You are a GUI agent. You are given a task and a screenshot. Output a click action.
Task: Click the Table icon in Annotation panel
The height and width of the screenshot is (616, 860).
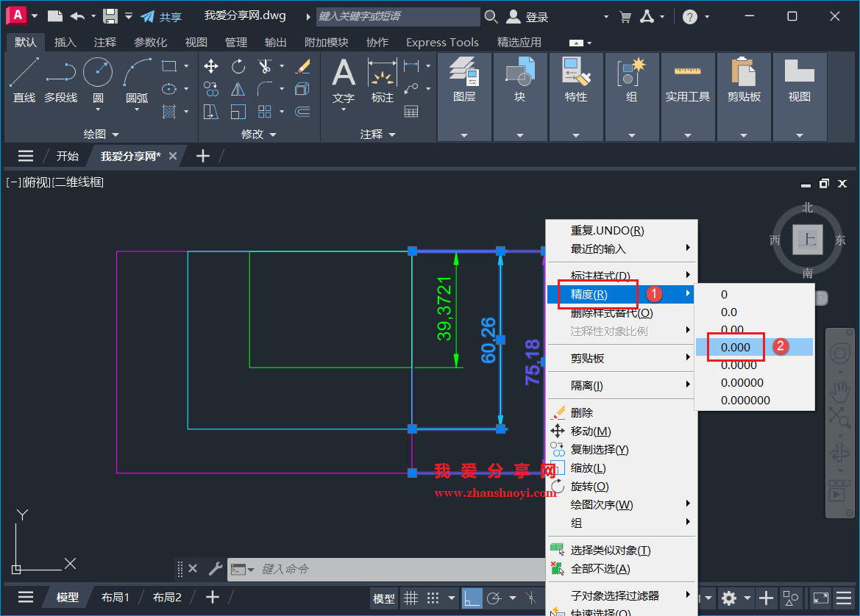[411, 112]
